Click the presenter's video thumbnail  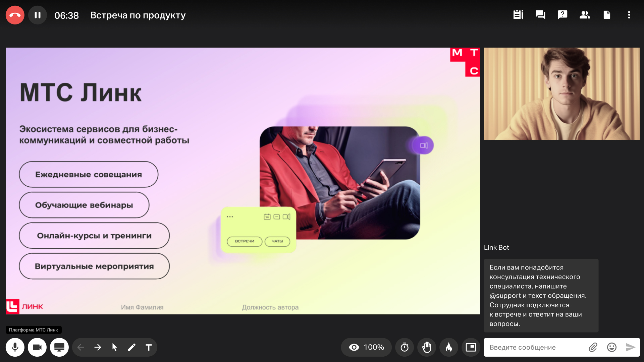click(562, 94)
